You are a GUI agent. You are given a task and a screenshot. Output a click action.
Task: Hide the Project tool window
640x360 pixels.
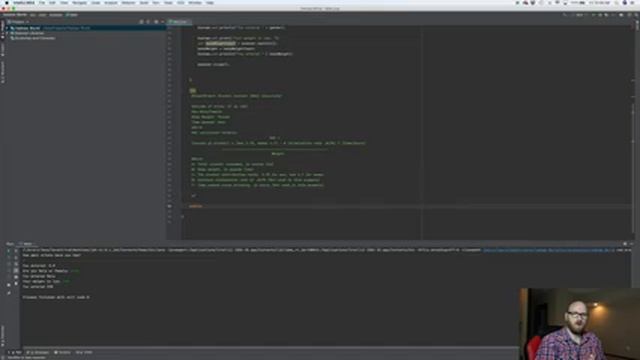click(x=162, y=22)
